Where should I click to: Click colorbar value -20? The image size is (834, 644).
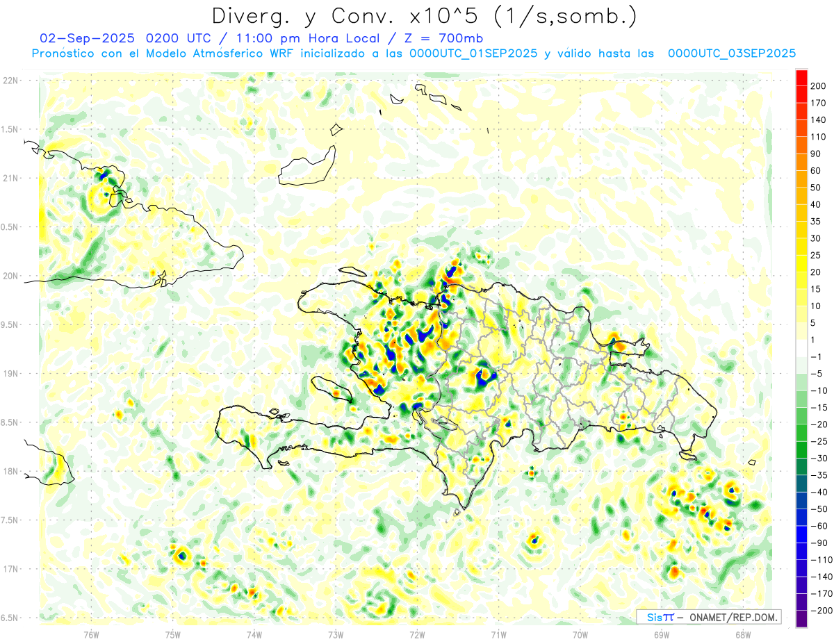tap(818, 425)
